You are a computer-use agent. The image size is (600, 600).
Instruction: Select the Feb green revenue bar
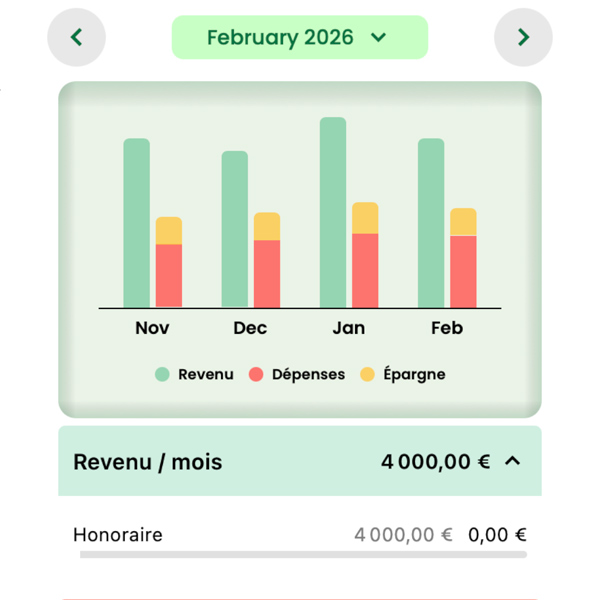[431, 222]
